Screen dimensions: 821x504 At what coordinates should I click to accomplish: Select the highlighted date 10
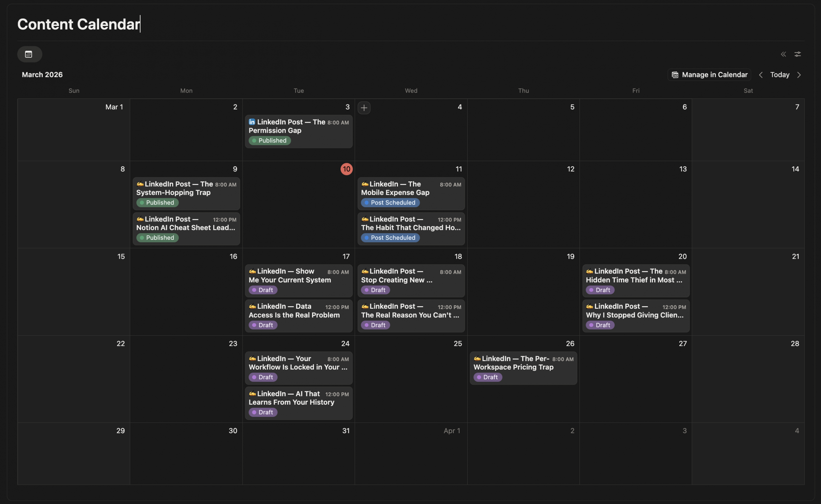346,169
